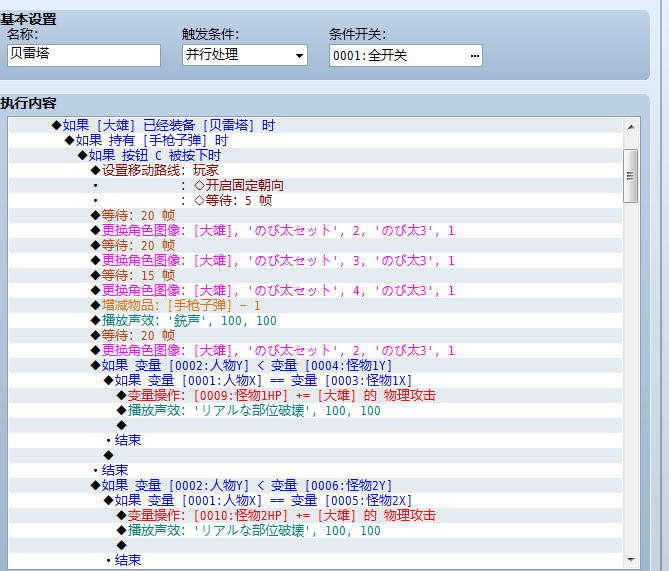Select line 变量操作: [0010:怪物2HP] += 物理攻击

pyautogui.click(x=315, y=515)
